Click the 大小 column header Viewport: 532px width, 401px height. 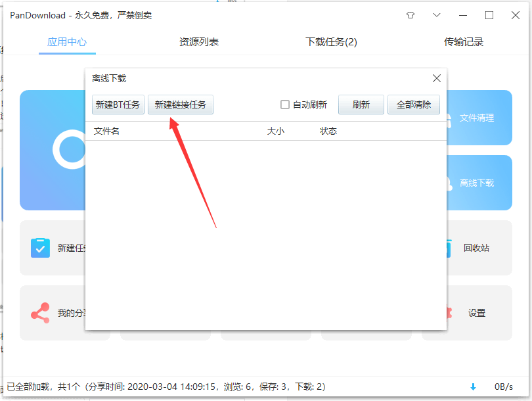(x=275, y=131)
